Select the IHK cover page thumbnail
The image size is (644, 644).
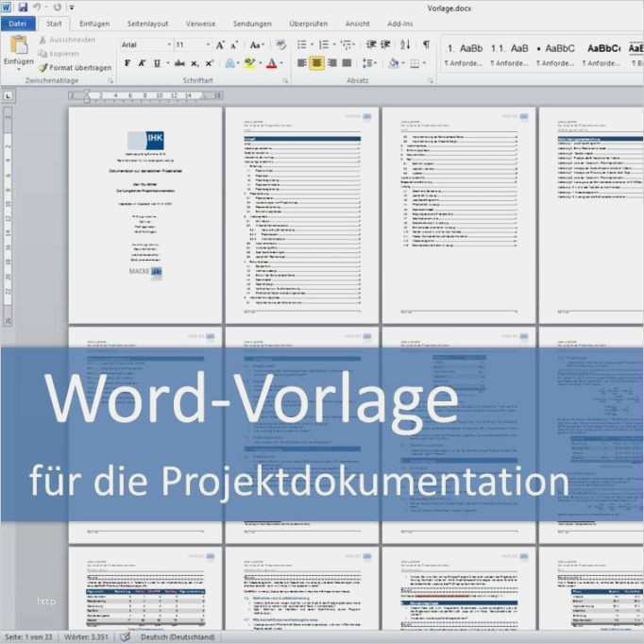144,214
